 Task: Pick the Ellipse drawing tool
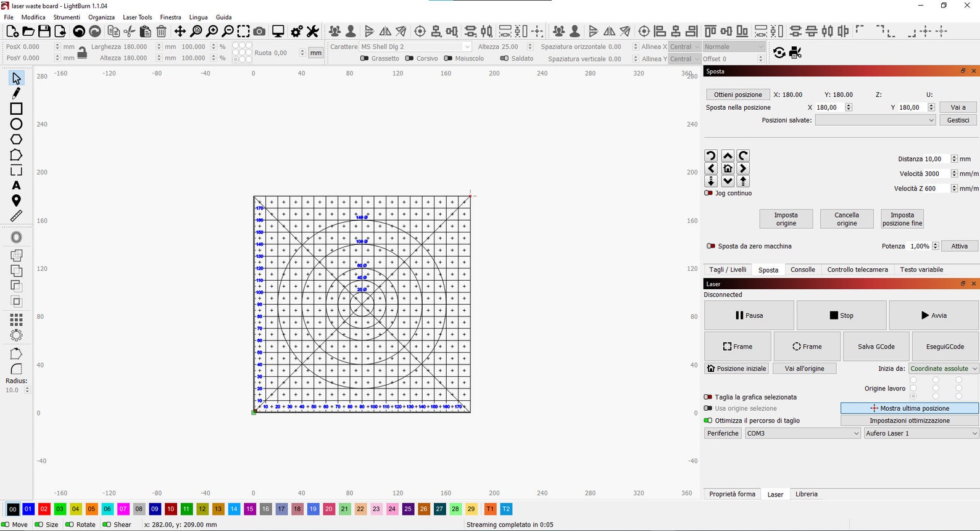point(17,124)
